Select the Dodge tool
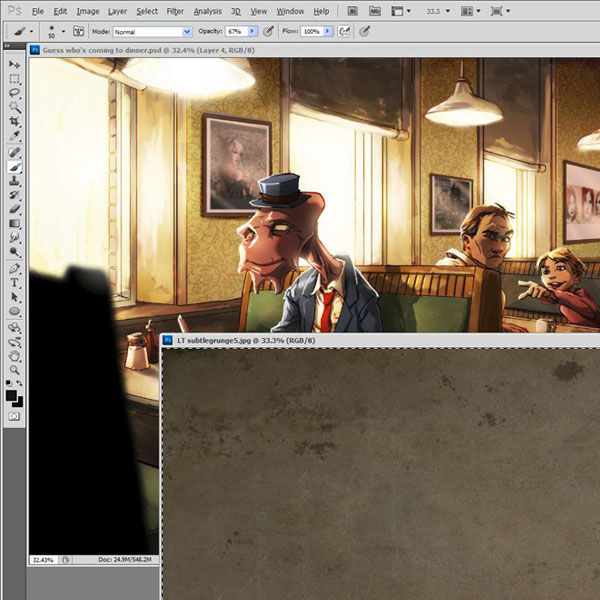Image resolution: width=600 pixels, height=600 pixels. [x=15, y=252]
